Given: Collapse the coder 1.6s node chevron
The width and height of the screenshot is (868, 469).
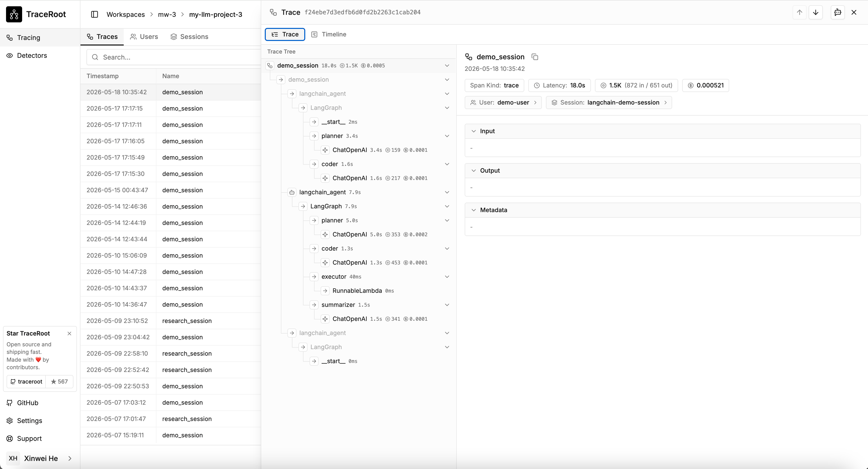Looking at the screenshot, I should pos(447,164).
